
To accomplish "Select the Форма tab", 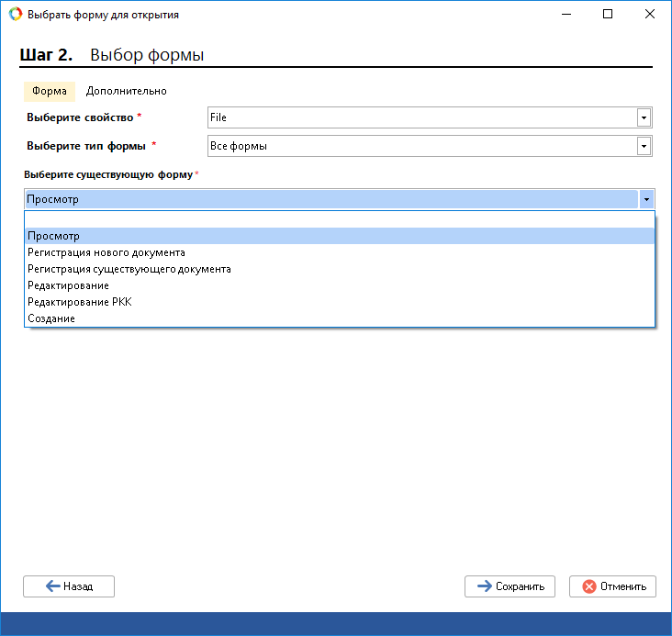I will pyautogui.click(x=50, y=91).
